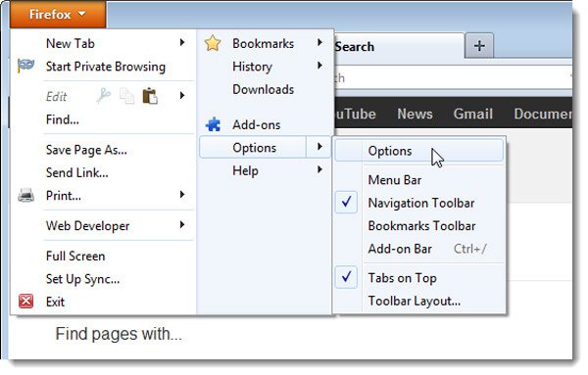The width and height of the screenshot is (588, 375).
Task: Expand the New Tab submenu arrow
Action: (182, 42)
